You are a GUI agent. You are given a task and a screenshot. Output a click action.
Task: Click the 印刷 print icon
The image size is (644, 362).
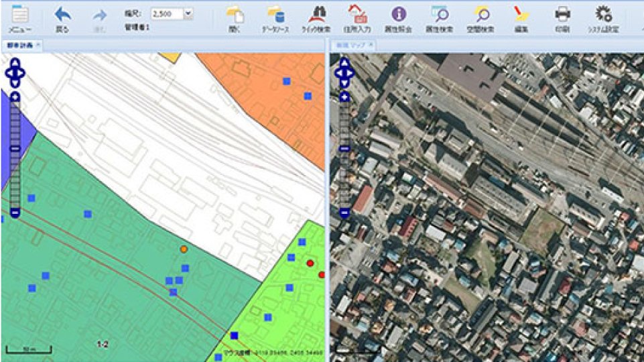click(562, 15)
